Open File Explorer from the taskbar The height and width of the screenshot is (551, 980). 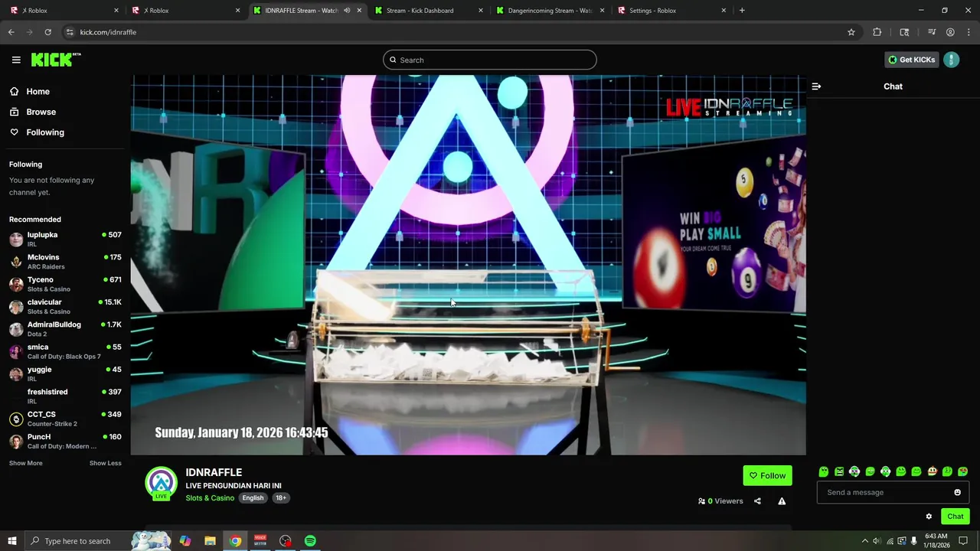coord(210,541)
